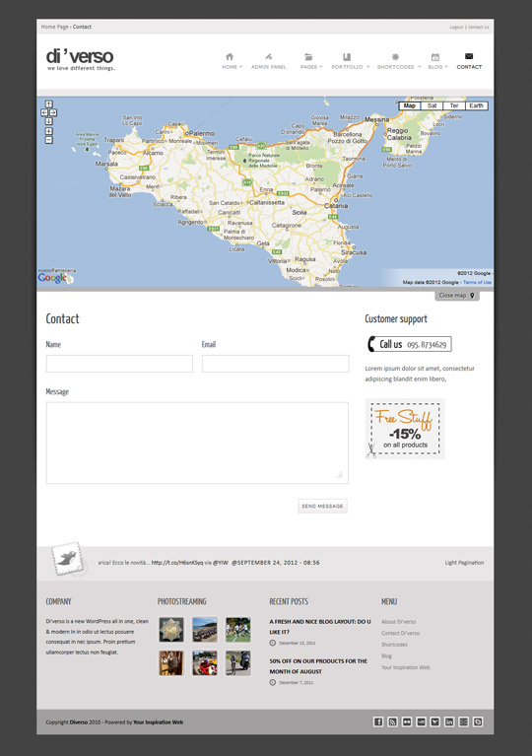This screenshot has width=532, height=756.
Task: Zoom out on the map with the minus button
Action: 48,140
